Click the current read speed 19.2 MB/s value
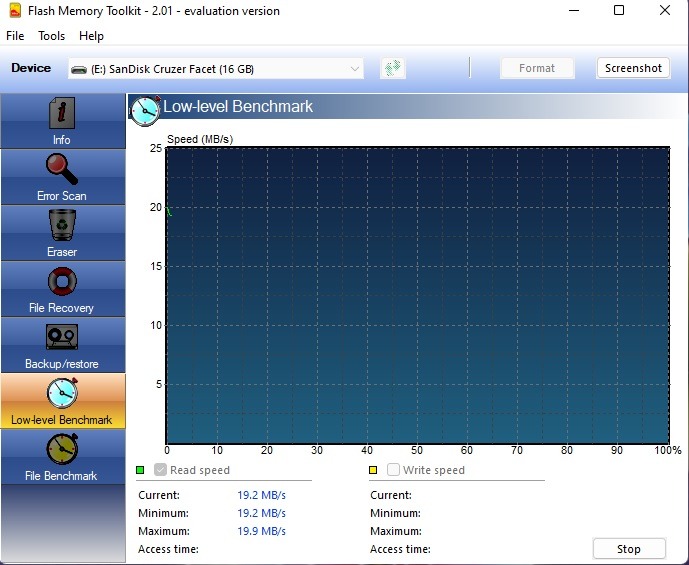 pyautogui.click(x=261, y=495)
